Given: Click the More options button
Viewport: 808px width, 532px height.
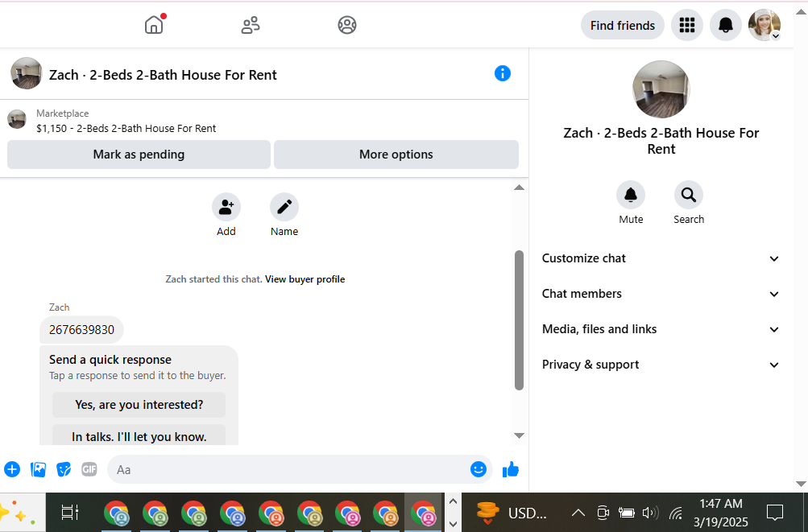Looking at the screenshot, I should pyautogui.click(x=396, y=155).
